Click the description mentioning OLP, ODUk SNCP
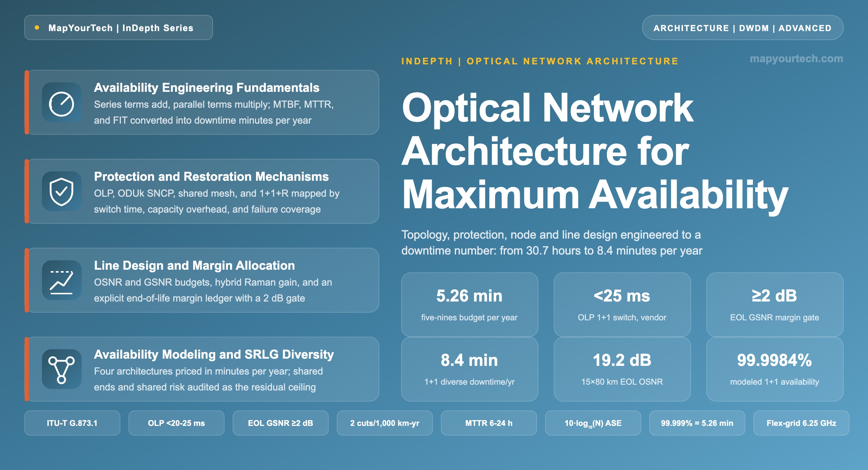Viewport: 868px width, 470px height. [x=217, y=201]
